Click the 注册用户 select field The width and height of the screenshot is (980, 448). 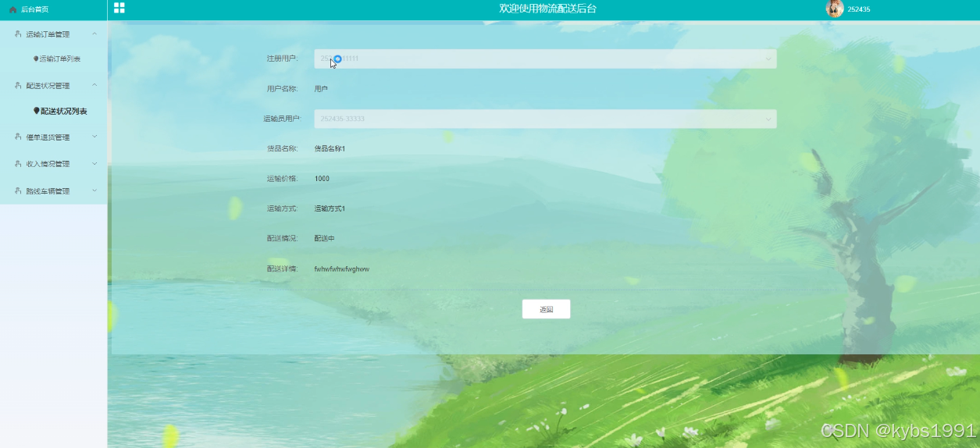545,59
